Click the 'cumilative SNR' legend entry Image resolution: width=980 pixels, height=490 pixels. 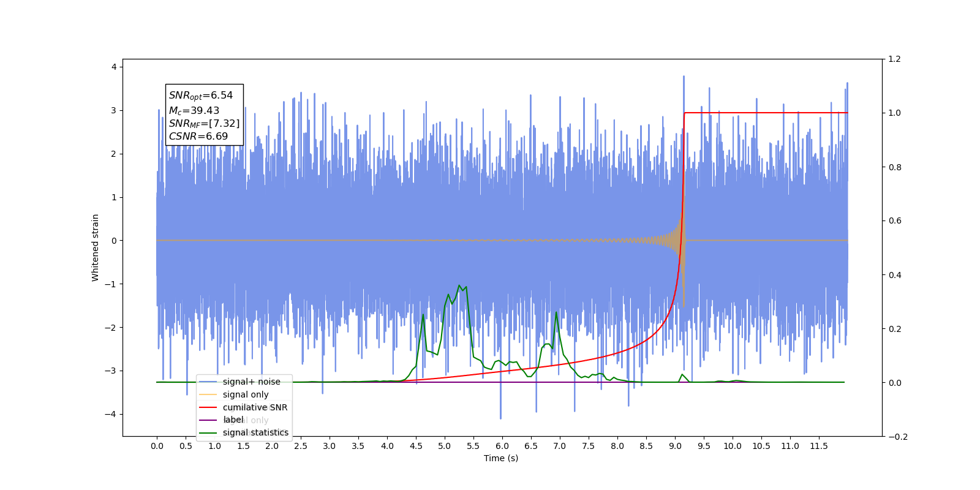(255, 407)
